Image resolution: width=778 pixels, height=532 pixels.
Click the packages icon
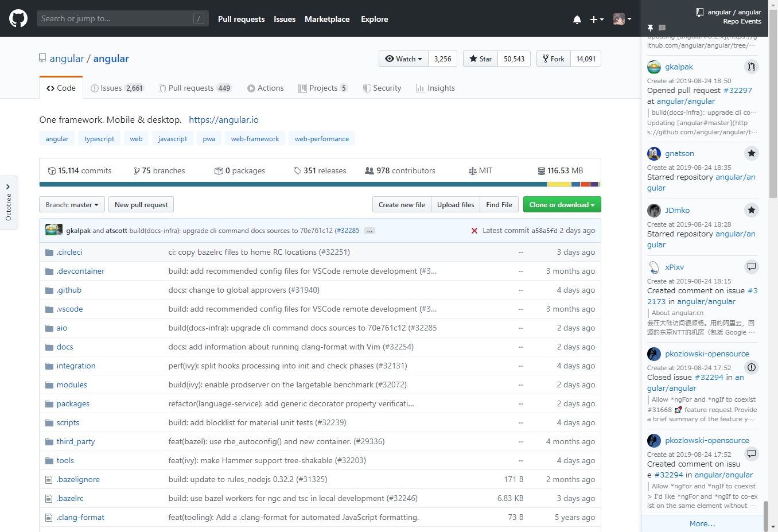coord(219,171)
